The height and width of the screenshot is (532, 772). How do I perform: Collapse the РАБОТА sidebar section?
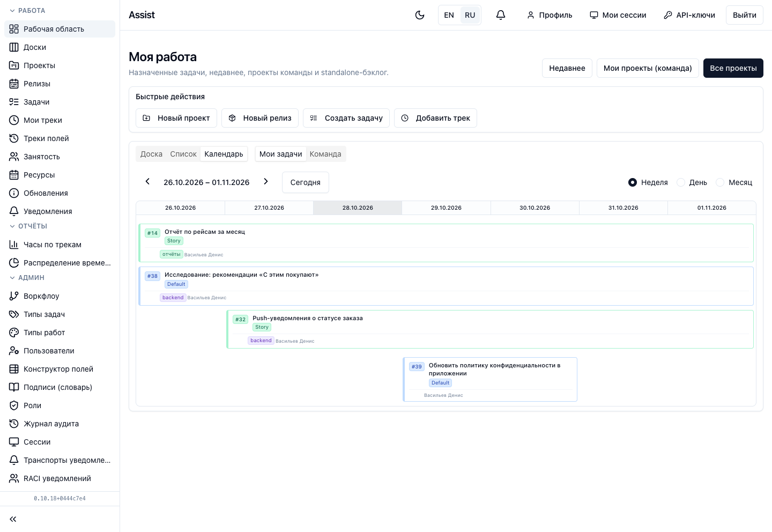click(27, 11)
